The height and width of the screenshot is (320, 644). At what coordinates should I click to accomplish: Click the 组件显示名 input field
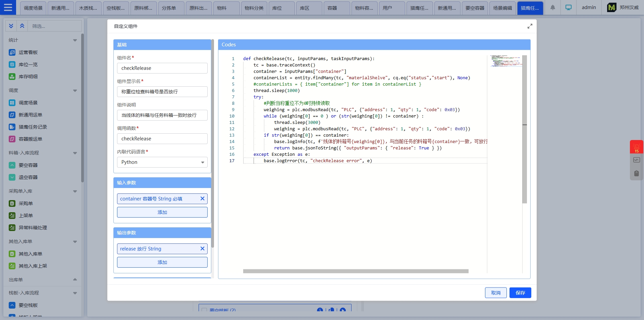click(162, 92)
